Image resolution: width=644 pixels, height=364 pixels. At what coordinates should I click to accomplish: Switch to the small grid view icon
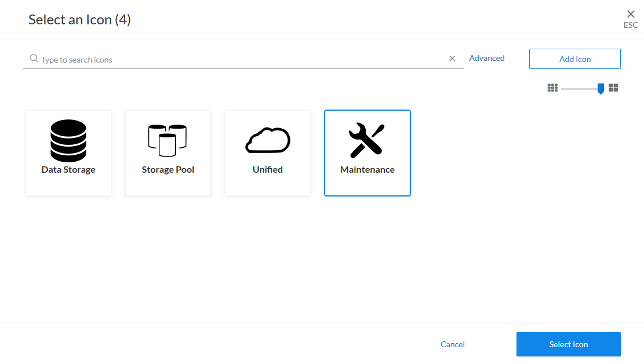tap(552, 88)
